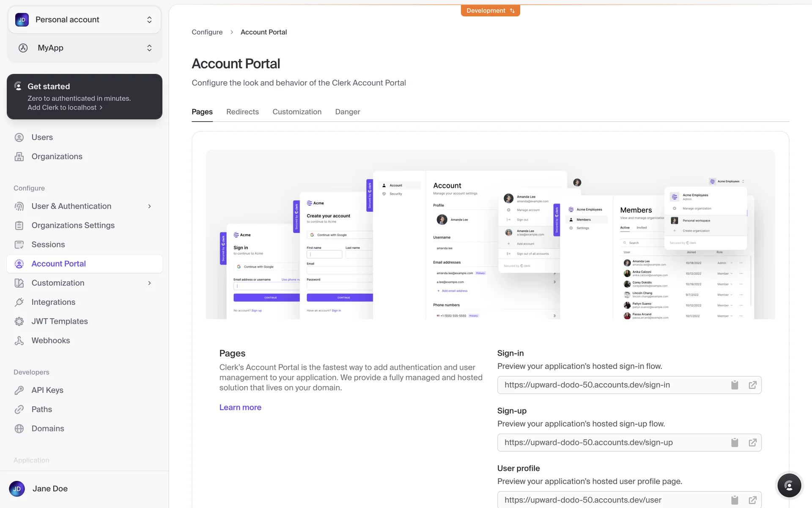Open the Personal account switcher dropdown
Screen dimensions: 812x508
coord(85,19)
